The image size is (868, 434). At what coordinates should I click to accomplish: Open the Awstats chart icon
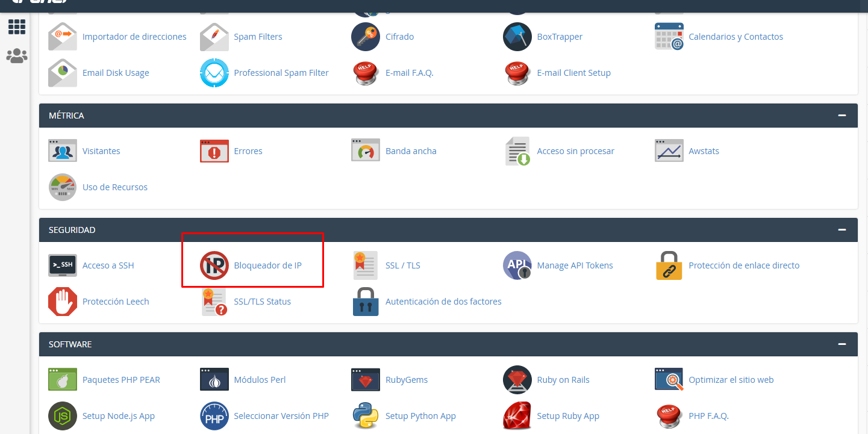pos(669,151)
